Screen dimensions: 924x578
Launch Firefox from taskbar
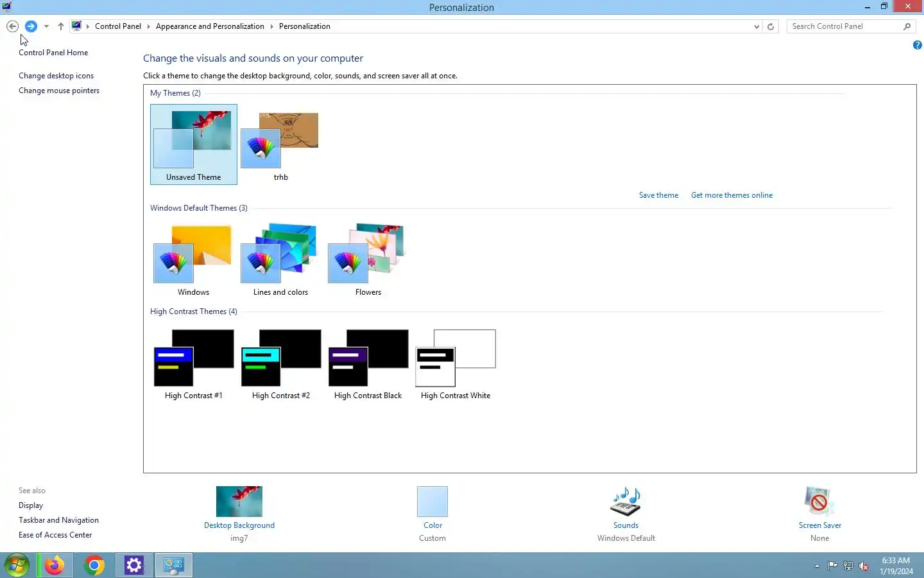pos(55,565)
